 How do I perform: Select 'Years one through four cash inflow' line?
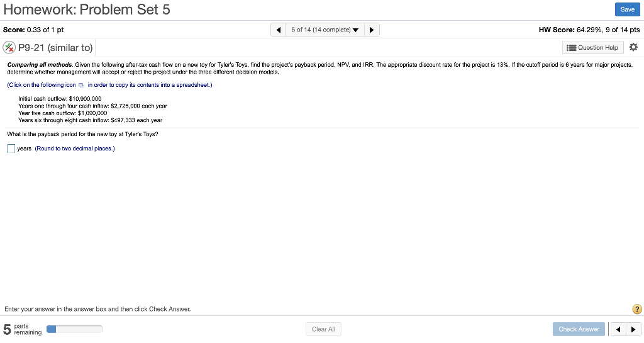click(x=93, y=106)
